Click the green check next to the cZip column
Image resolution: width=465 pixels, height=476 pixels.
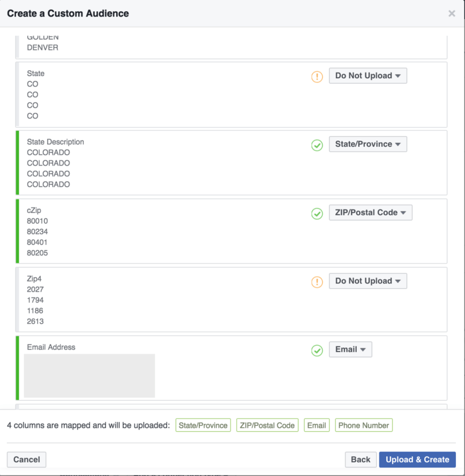pos(317,214)
